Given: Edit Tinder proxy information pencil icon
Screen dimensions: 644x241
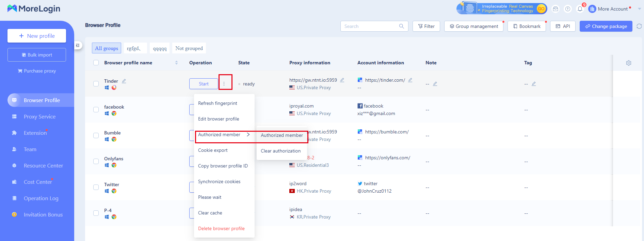Looking at the screenshot, I should (x=342, y=80).
